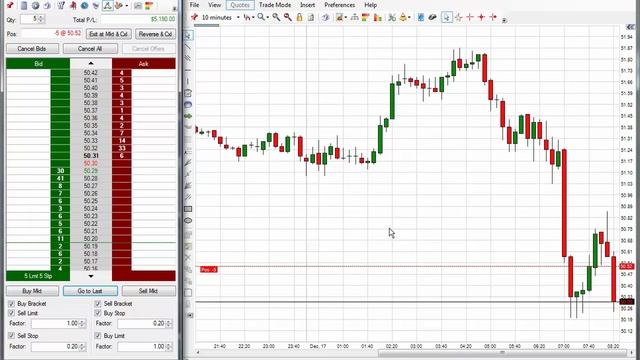Click the bell alert icon
Screen dimensions: 640x360
[x=403, y=17]
